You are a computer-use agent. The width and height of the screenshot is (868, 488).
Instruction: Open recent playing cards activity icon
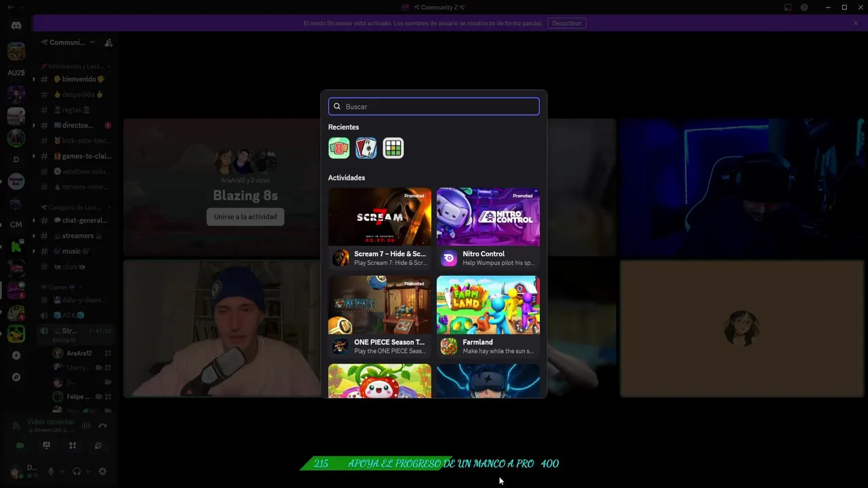coord(366,148)
